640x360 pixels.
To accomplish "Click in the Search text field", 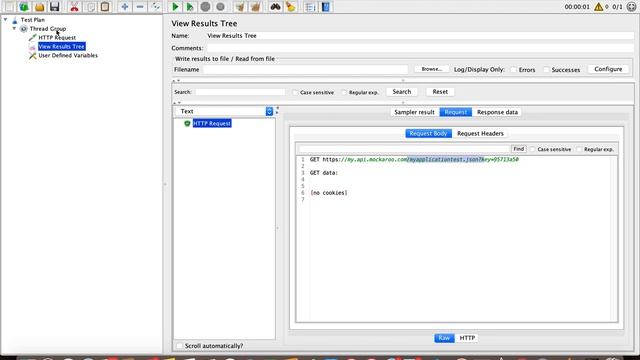I will pos(240,92).
